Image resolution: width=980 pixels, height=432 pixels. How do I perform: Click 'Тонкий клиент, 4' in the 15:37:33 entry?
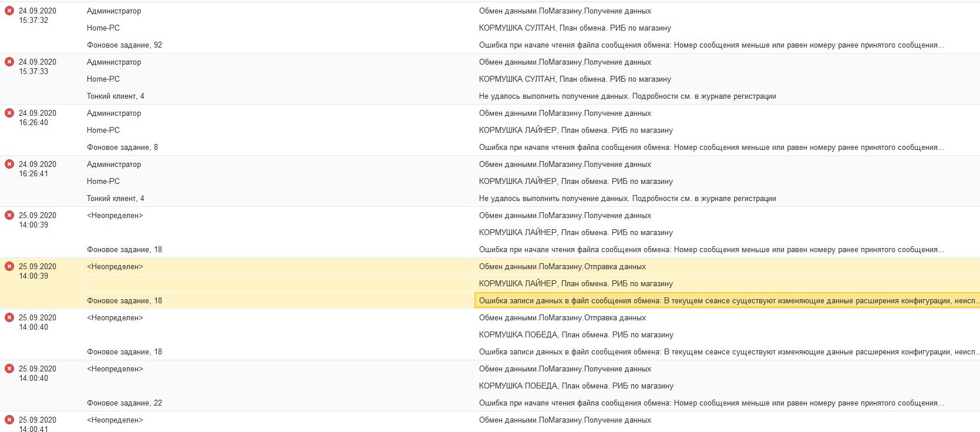(116, 96)
